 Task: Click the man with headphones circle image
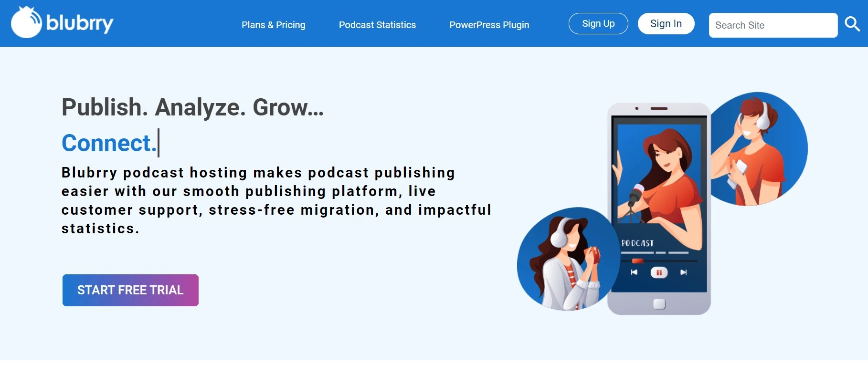[759, 149]
